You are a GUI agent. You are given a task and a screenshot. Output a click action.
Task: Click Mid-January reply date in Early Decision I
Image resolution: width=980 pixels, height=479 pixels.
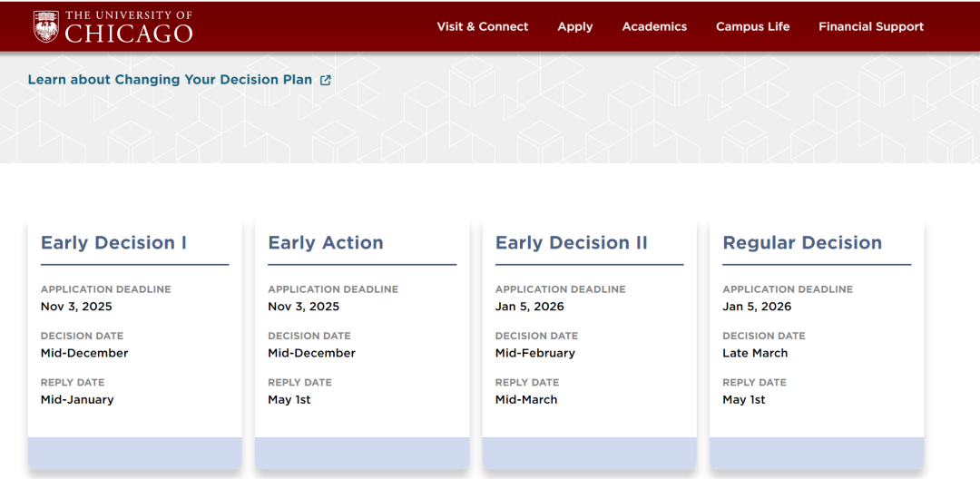pyautogui.click(x=77, y=400)
